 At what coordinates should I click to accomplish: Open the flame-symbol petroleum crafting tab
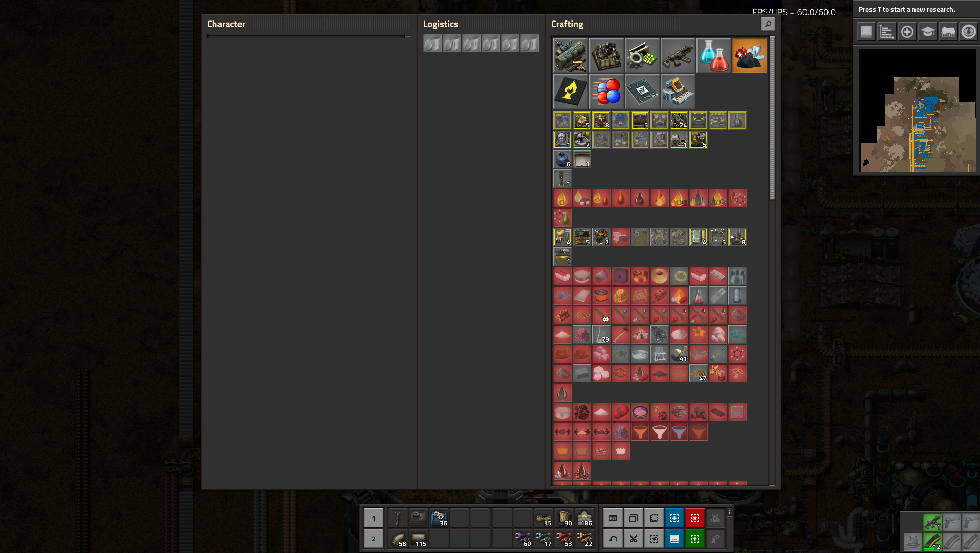coord(570,92)
